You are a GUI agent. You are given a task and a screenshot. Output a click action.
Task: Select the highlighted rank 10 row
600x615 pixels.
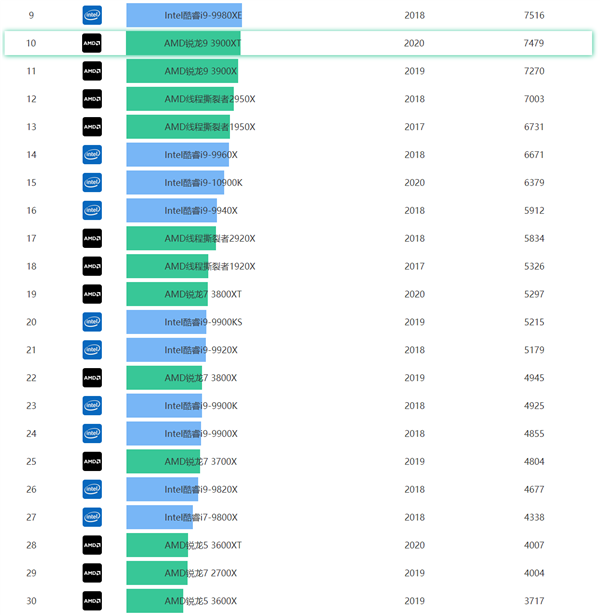pyautogui.click(x=300, y=43)
